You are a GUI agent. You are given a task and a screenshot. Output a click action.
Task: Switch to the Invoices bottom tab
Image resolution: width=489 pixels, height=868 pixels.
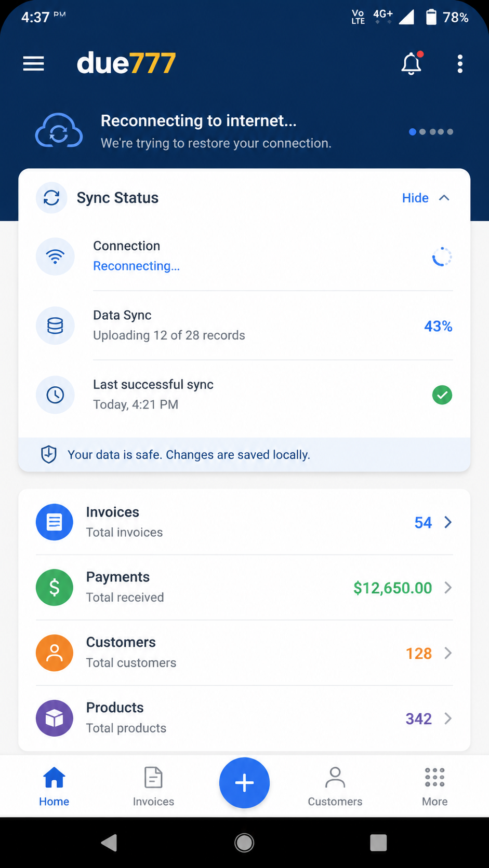153,786
